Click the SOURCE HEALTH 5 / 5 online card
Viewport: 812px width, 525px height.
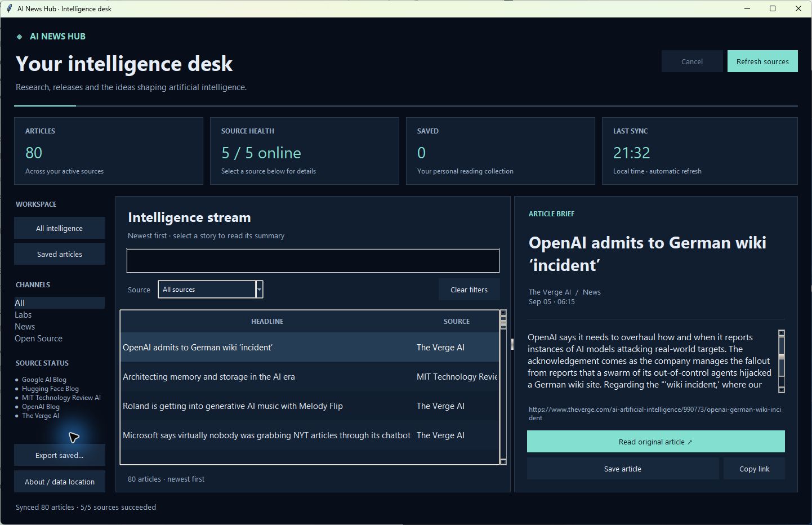coord(305,151)
